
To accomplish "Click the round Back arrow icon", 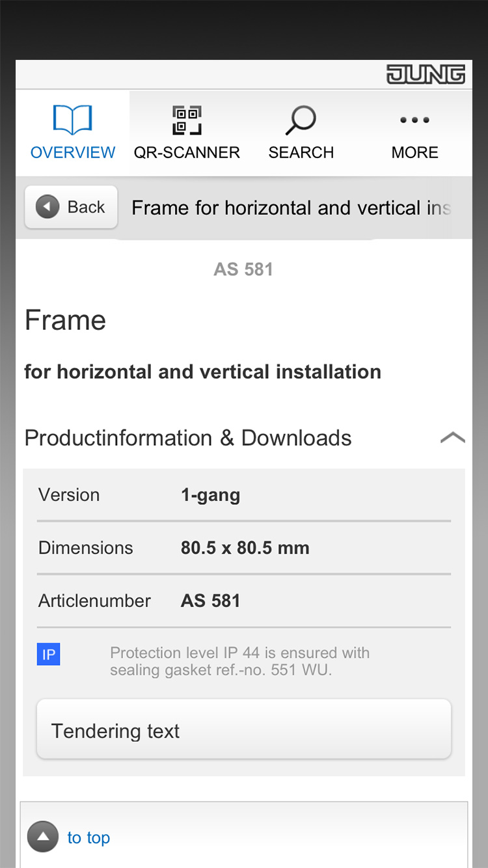I will [47, 208].
